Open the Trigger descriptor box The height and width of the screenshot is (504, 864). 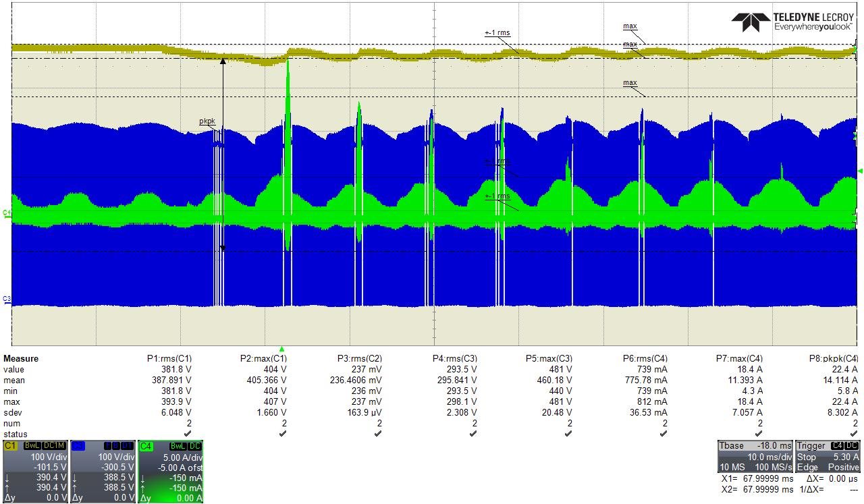[828, 456]
